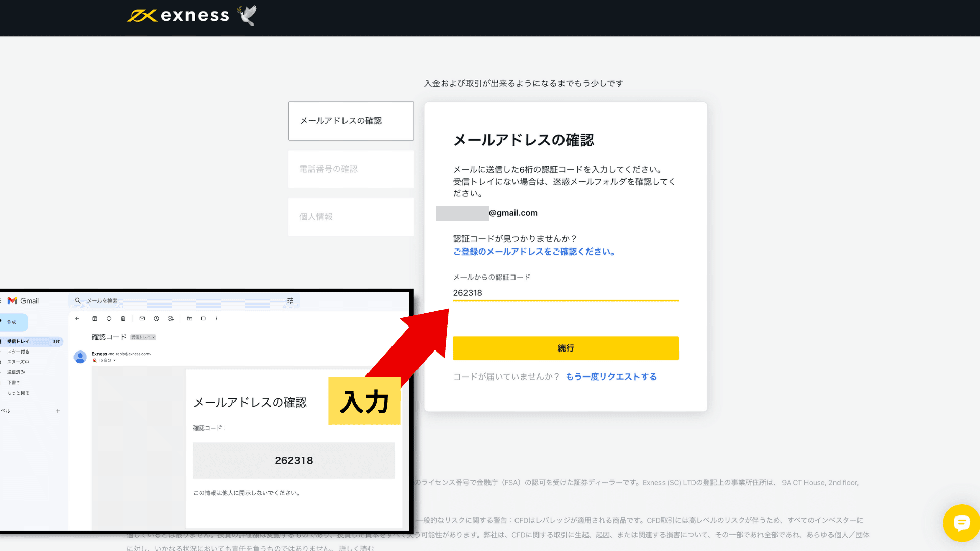980x551 pixels.
Task: Click Gmail's trash delete icon
Action: (x=123, y=319)
